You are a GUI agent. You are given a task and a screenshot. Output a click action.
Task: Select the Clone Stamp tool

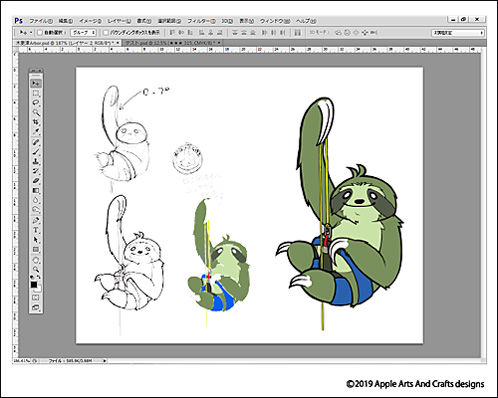tap(36, 161)
